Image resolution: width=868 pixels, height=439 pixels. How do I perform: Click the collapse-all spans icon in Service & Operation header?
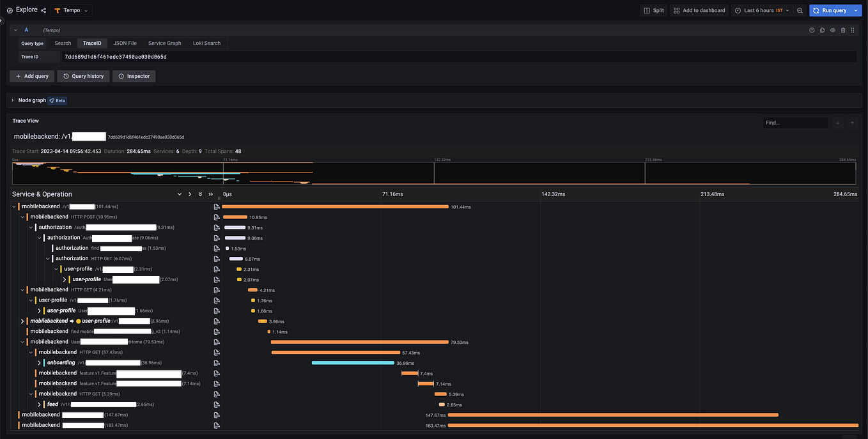coord(210,194)
